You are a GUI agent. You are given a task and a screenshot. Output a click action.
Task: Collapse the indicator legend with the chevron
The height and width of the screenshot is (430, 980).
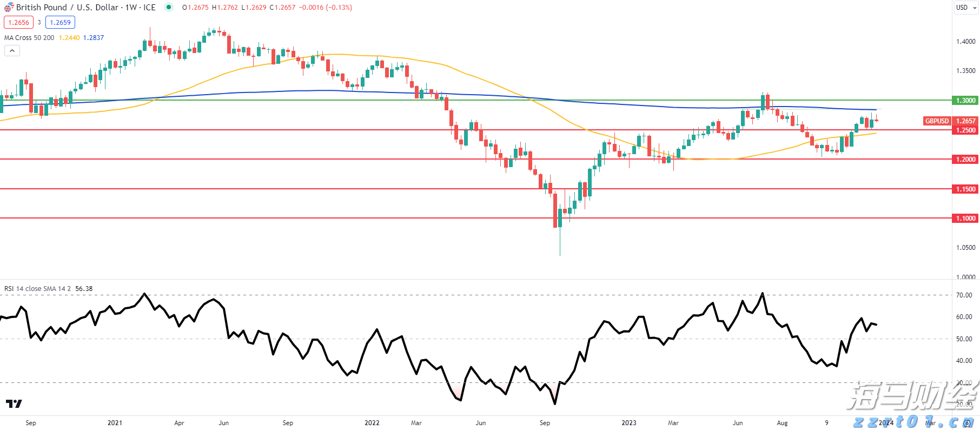[12, 51]
